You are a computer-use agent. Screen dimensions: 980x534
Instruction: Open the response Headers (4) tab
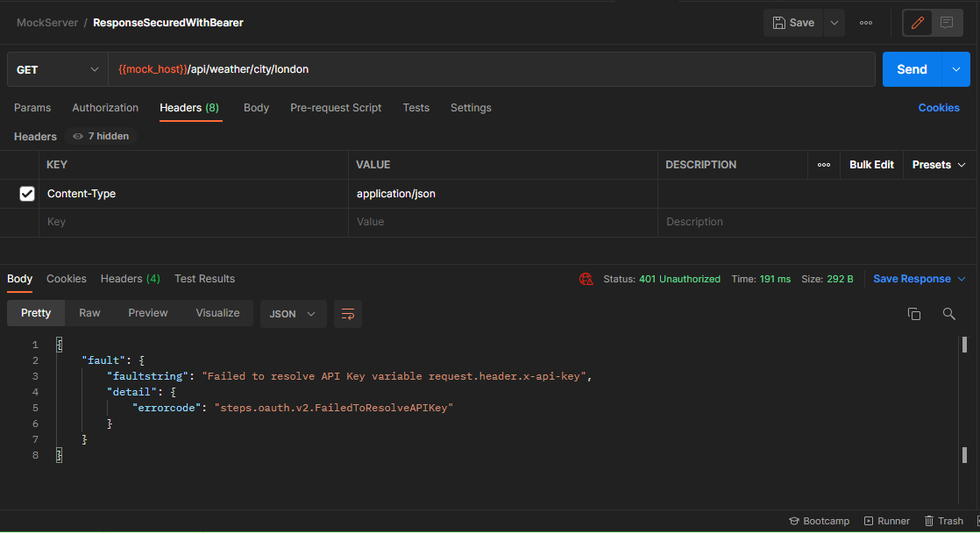point(130,279)
